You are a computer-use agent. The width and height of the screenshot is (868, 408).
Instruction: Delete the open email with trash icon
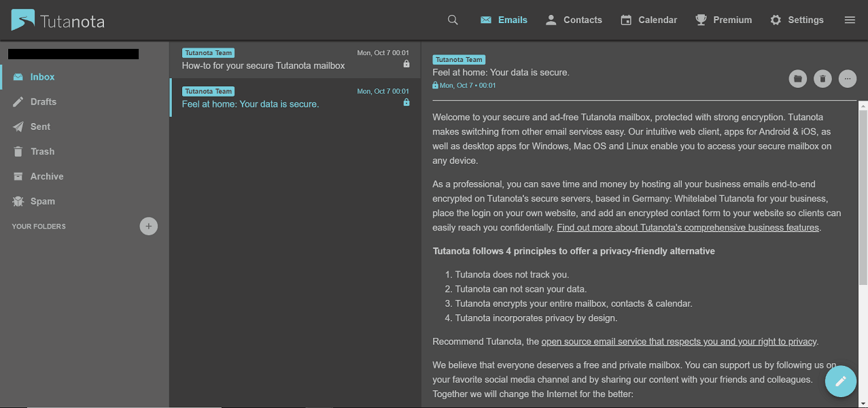822,79
